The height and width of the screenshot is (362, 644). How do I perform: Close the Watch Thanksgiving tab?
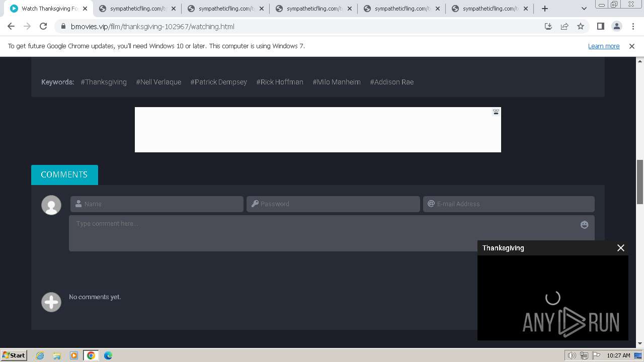pyautogui.click(x=85, y=9)
